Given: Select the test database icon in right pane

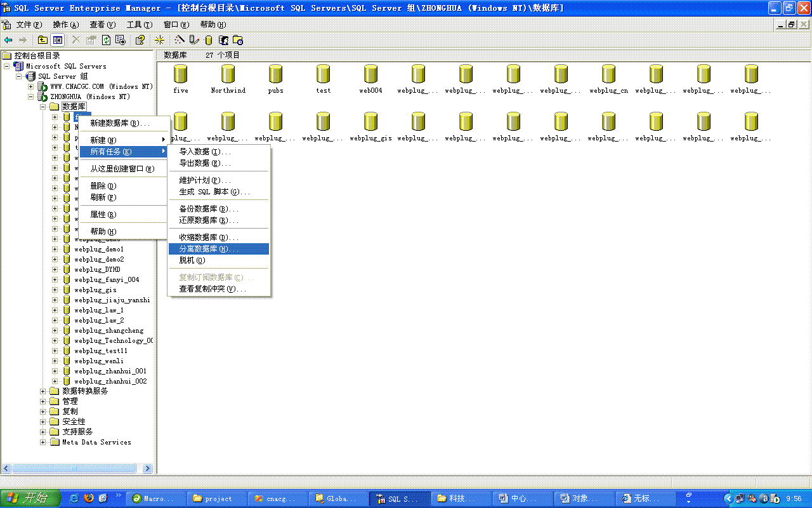Looking at the screenshot, I should coord(324,75).
